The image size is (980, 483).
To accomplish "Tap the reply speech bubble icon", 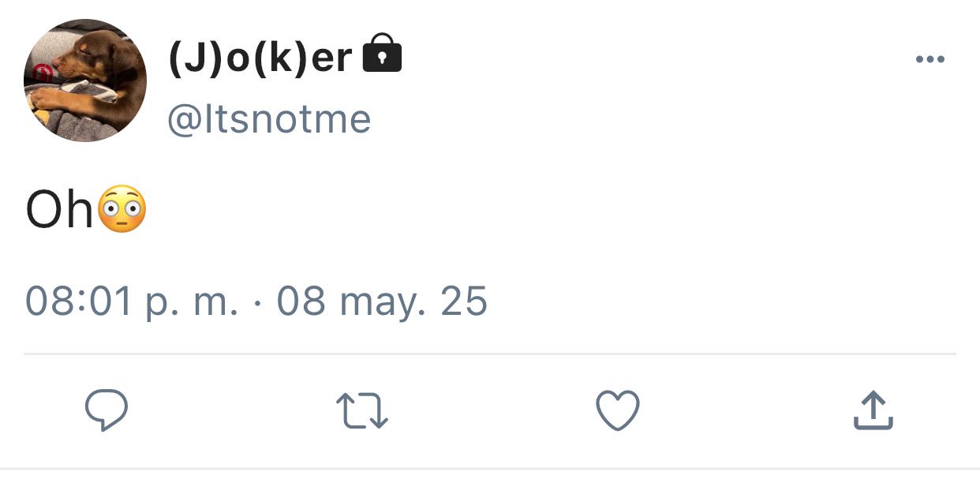I will point(106,411).
